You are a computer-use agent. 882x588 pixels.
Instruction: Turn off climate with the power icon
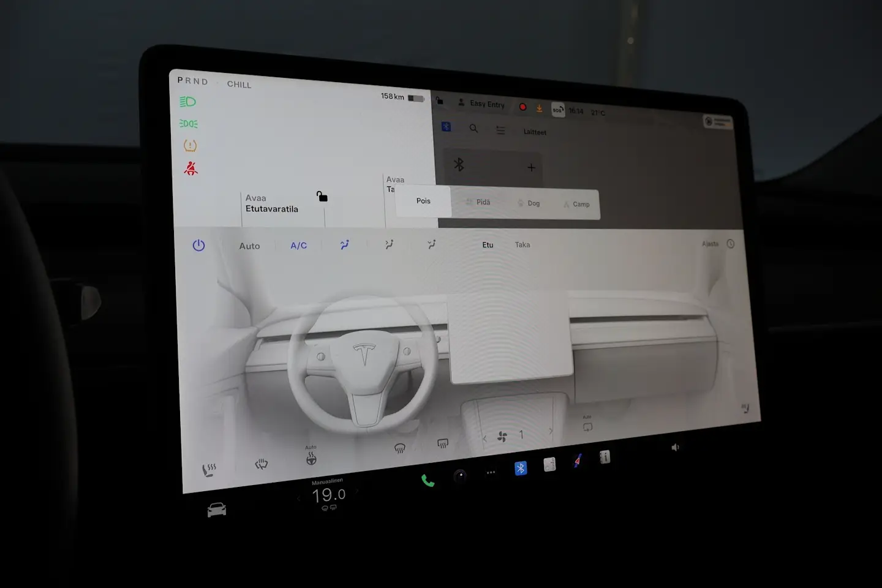coord(198,246)
